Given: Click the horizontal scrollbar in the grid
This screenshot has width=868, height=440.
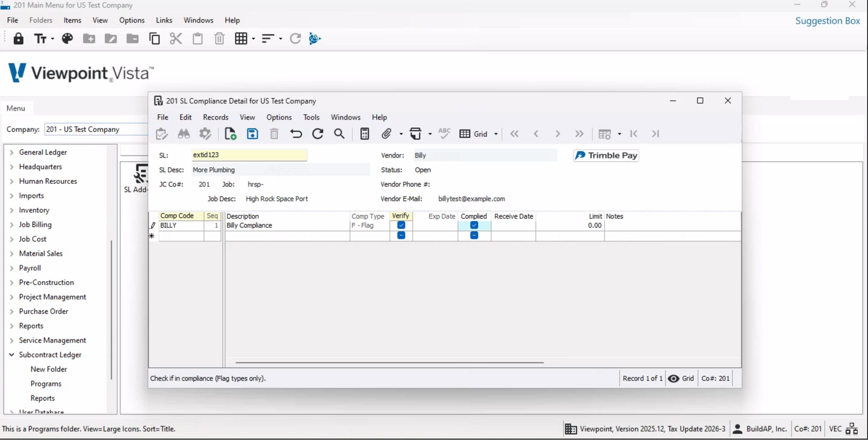Looking at the screenshot, I should (389, 363).
